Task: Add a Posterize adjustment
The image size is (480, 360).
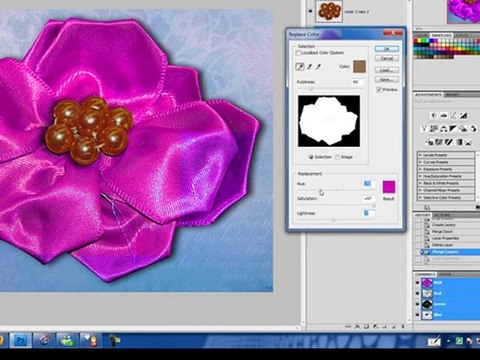Action: point(439,142)
